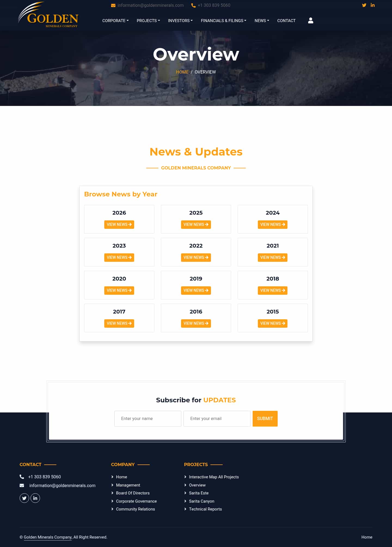Expand the Projects dropdown menu

[148, 21]
